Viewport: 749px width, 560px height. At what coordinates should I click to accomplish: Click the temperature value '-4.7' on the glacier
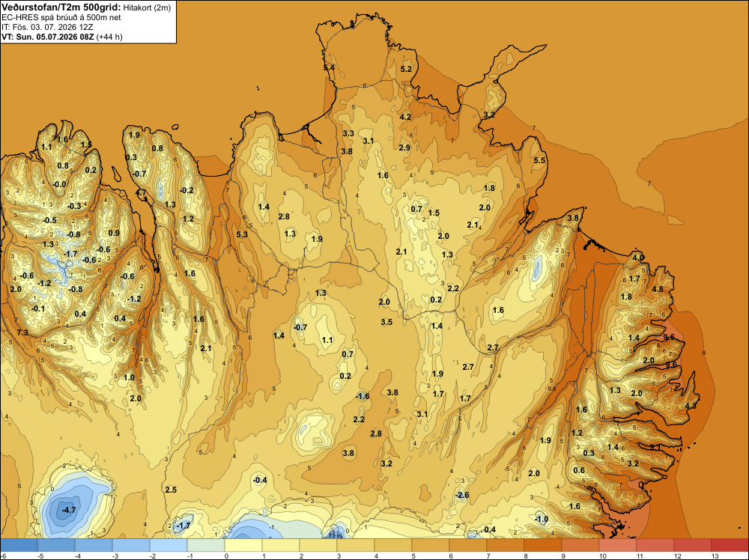click(69, 510)
